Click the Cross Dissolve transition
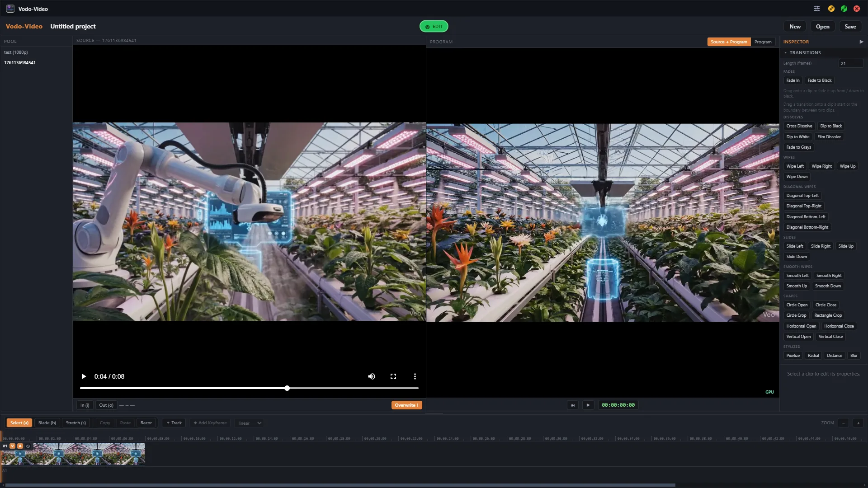 coord(799,126)
